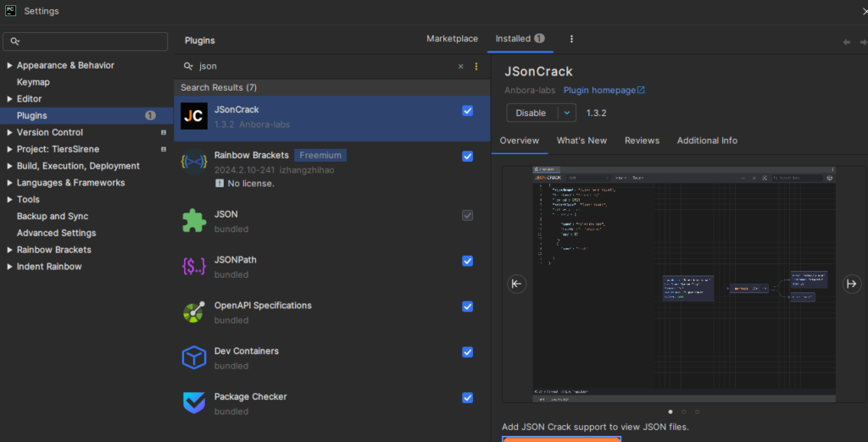Viewport: 868px width, 442px height.
Task: Expand the Editor settings node
Action: pos(9,99)
